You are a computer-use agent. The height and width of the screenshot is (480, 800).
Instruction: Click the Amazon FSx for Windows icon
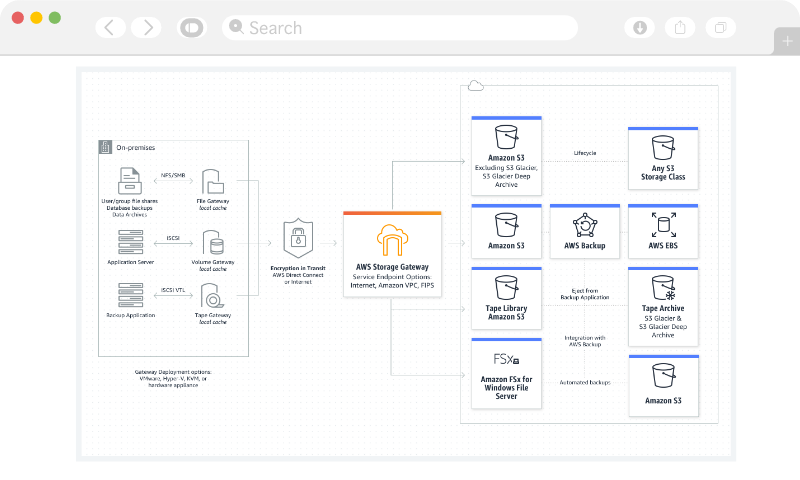tap(506, 359)
